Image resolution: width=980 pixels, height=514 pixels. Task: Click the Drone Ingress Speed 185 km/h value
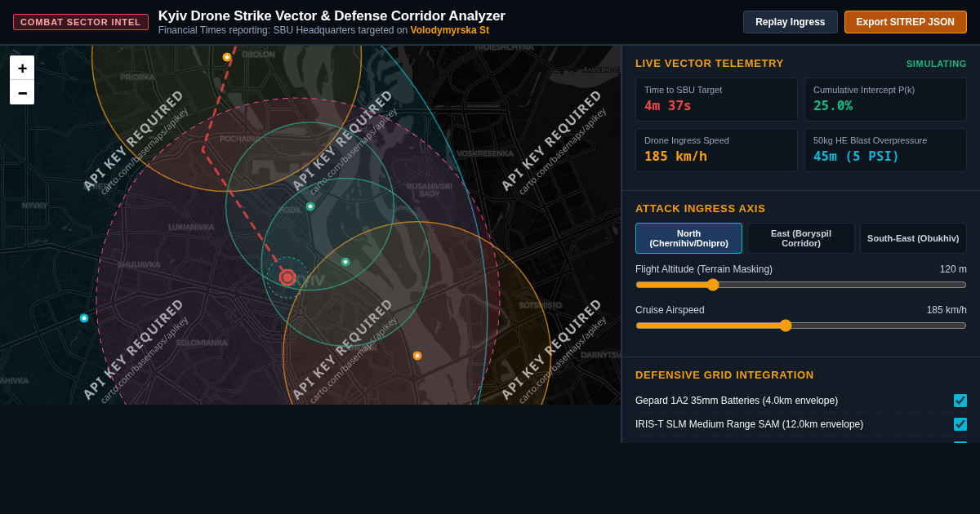click(675, 157)
